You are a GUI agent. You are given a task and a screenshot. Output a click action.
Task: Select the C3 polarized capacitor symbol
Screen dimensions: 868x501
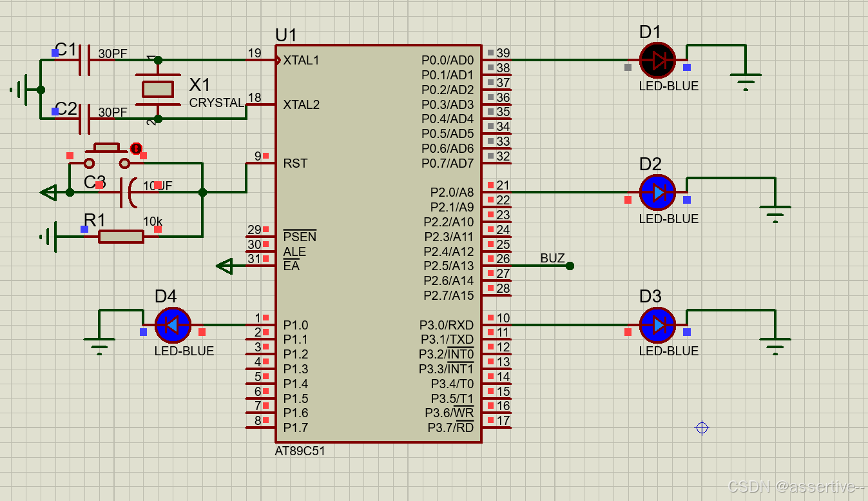[x=129, y=192]
